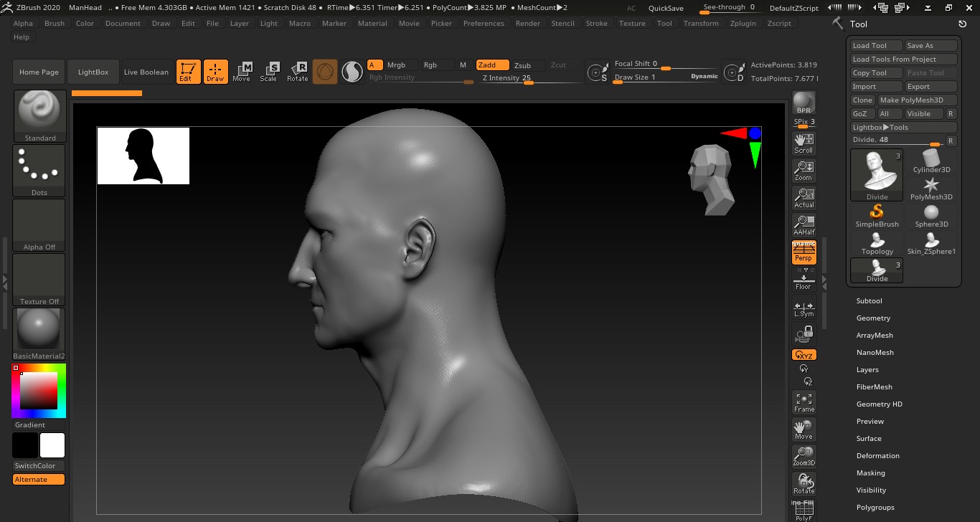Expand the Deformation section
This screenshot has width=980, height=522.
[x=877, y=456]
